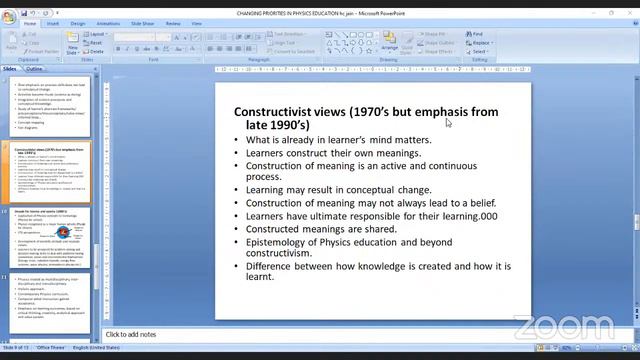Click the Paste button
This screenshot has width=640, height=360.
point(11,42)
